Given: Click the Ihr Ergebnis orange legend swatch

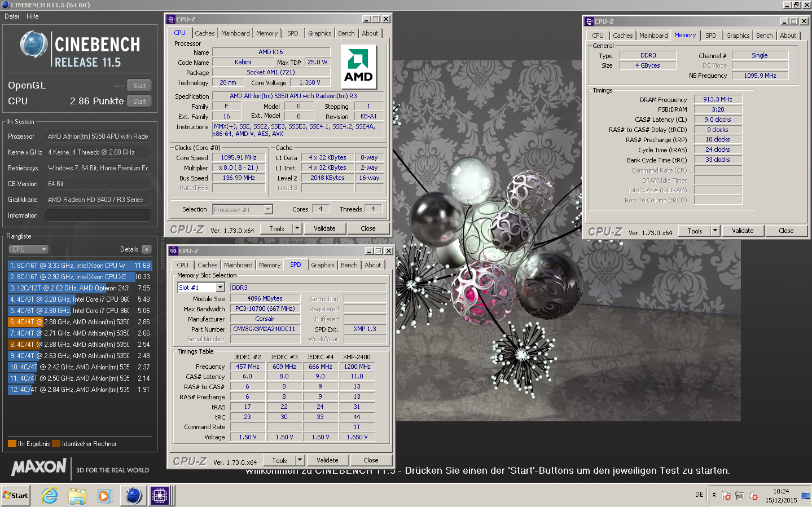Looking at the screenshot, I should click(12, 444).
